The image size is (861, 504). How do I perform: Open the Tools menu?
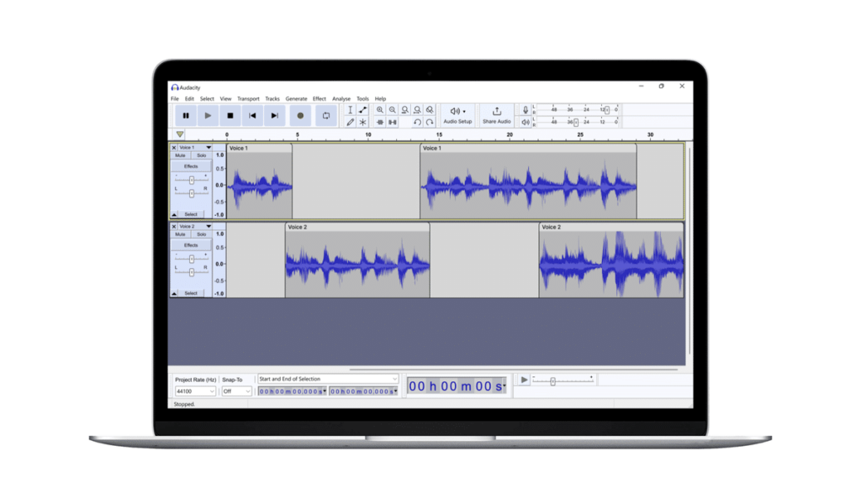[362, 99]
